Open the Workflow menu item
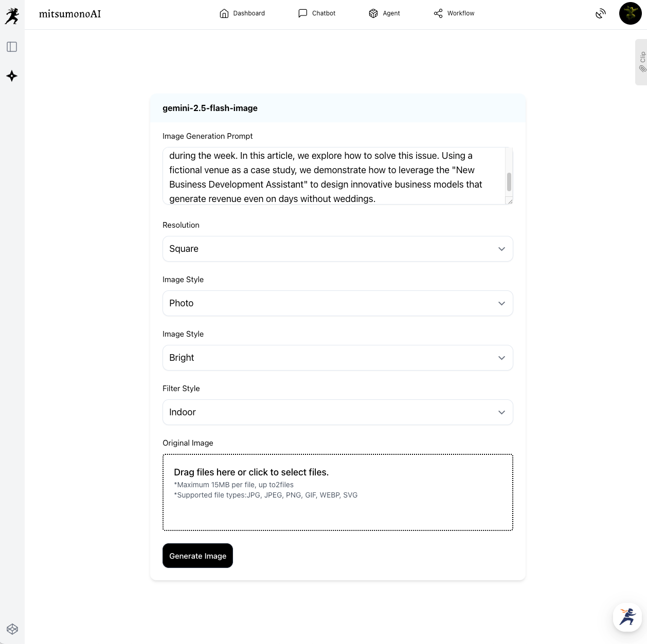The image size is (647, 644). point(454,13)
